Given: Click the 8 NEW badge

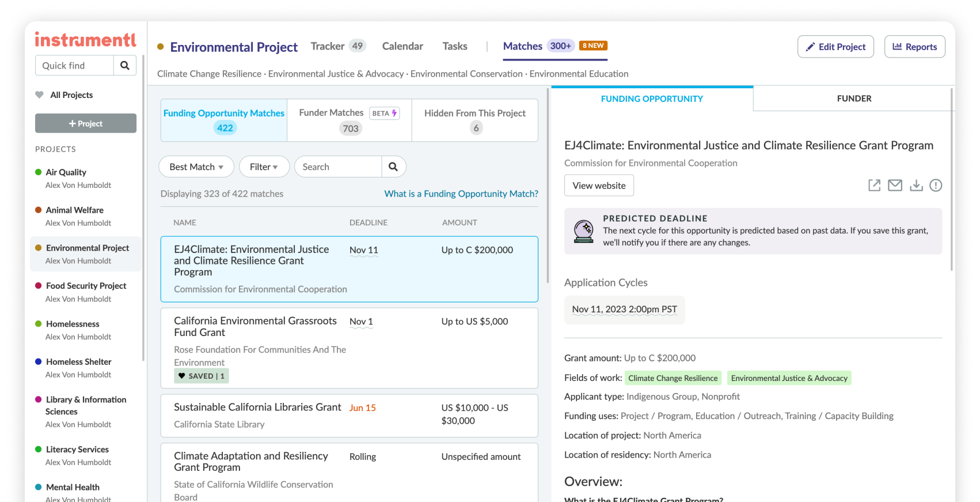Looking at the screenshot, I should pyautogui.click(x=593, y=46).
